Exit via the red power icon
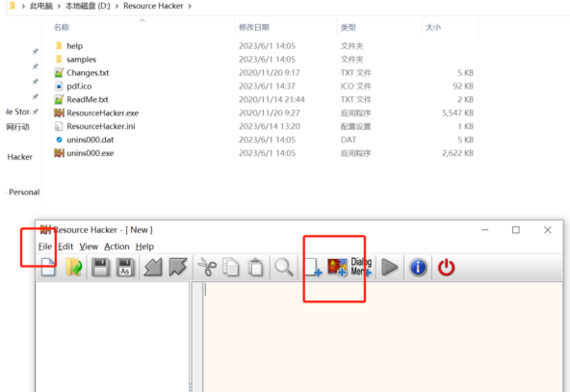This screenshot has width=570, height=392. (446, 268)
